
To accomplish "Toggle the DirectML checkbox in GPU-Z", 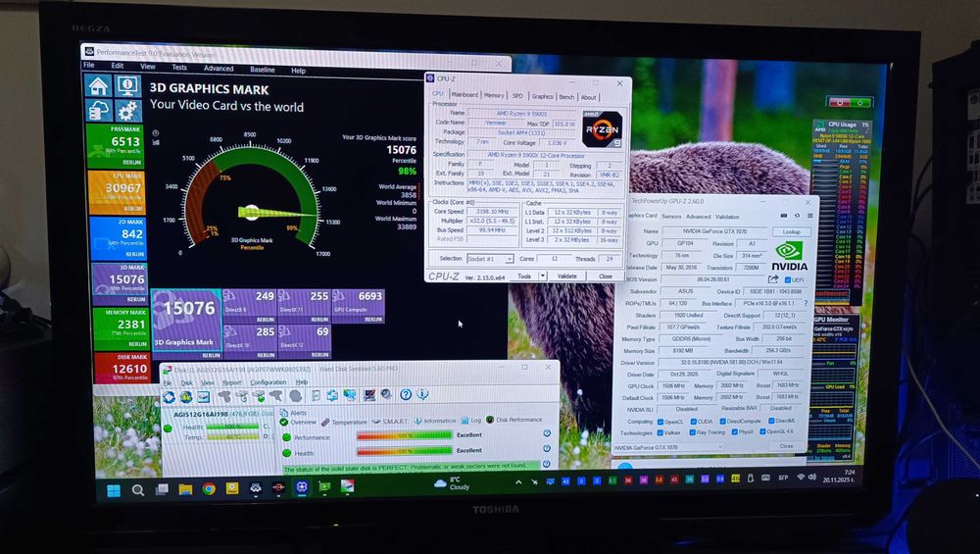I will point(771,421).
